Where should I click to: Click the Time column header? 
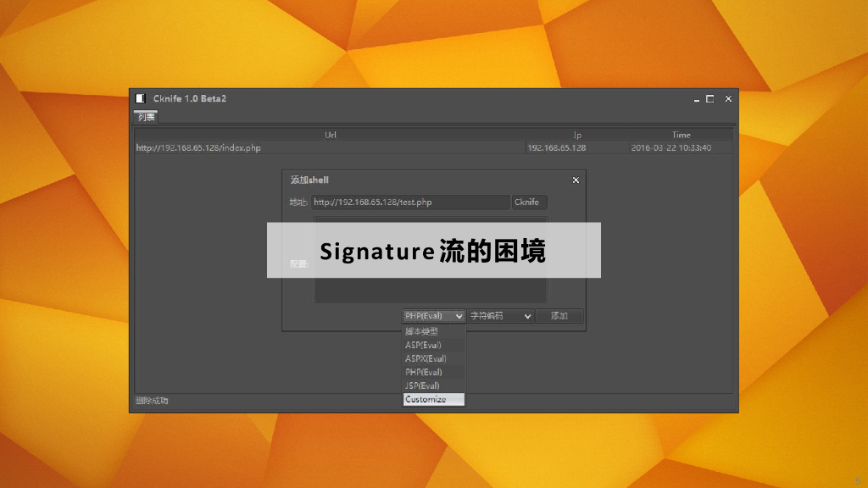click(682, 135)
